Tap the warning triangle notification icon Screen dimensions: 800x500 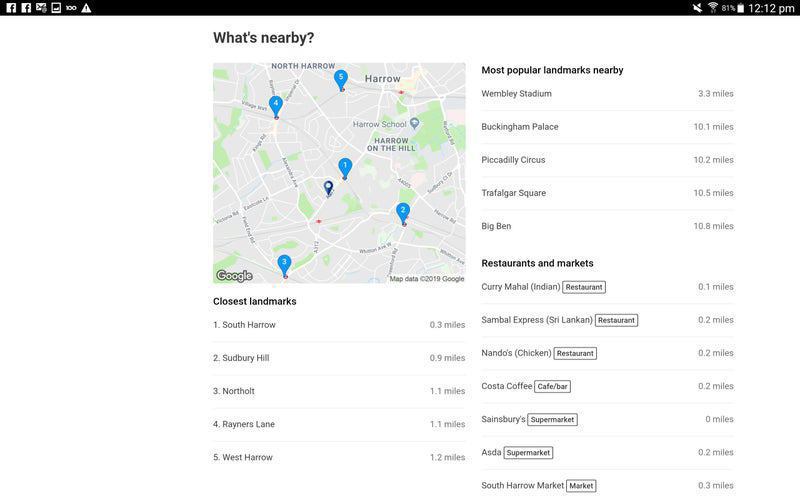click(x=86, y=8)
